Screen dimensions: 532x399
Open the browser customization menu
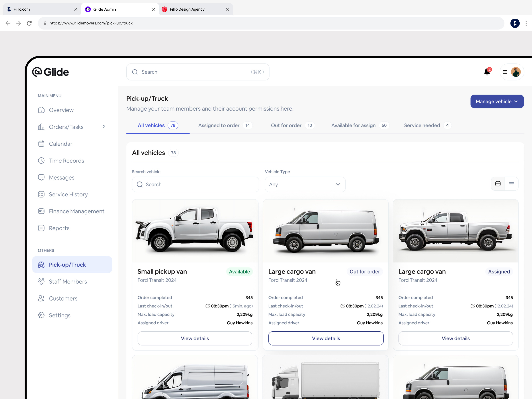[x=526, y=23]
